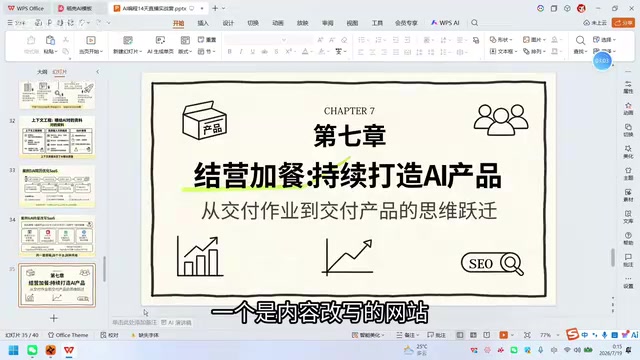Viewport: 640px width, 360px height.
Task: Open the 新建幻灯片 dropdown
Action: pyautogui.click(x=127, y=51)
